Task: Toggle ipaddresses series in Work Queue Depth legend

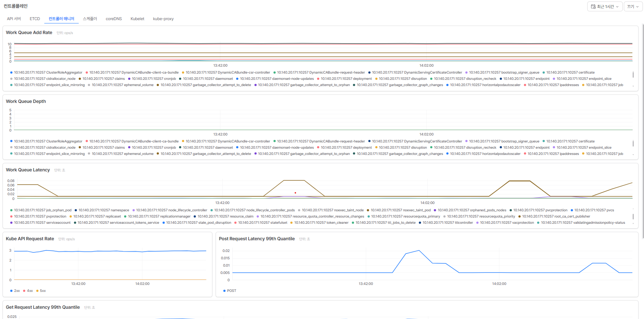Action: click(551, 154)
